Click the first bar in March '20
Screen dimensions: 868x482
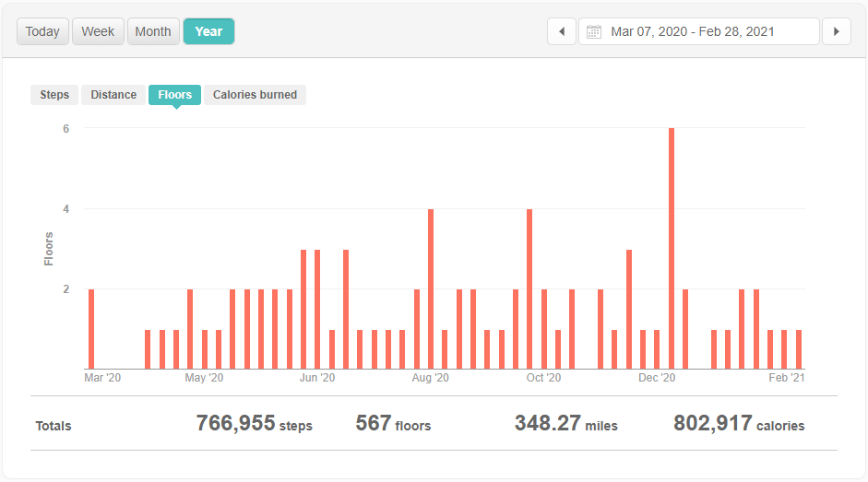91,329
